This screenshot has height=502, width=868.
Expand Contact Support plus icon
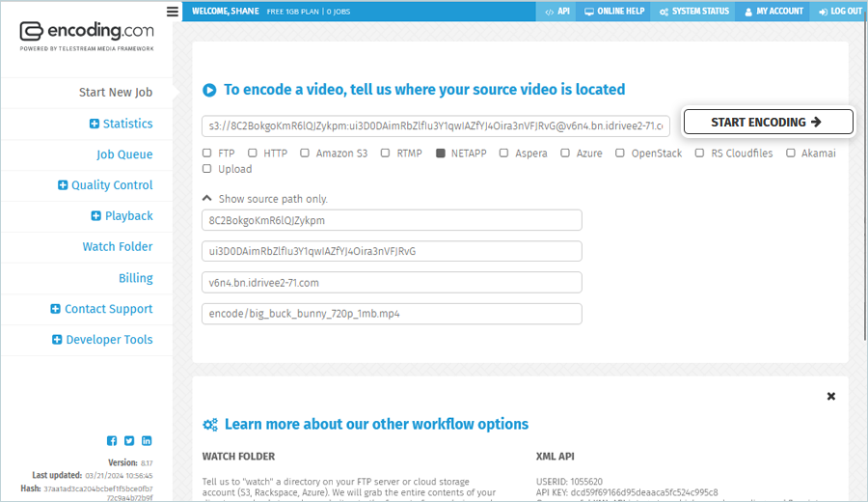pyautogui.click(x=55, y=309)
